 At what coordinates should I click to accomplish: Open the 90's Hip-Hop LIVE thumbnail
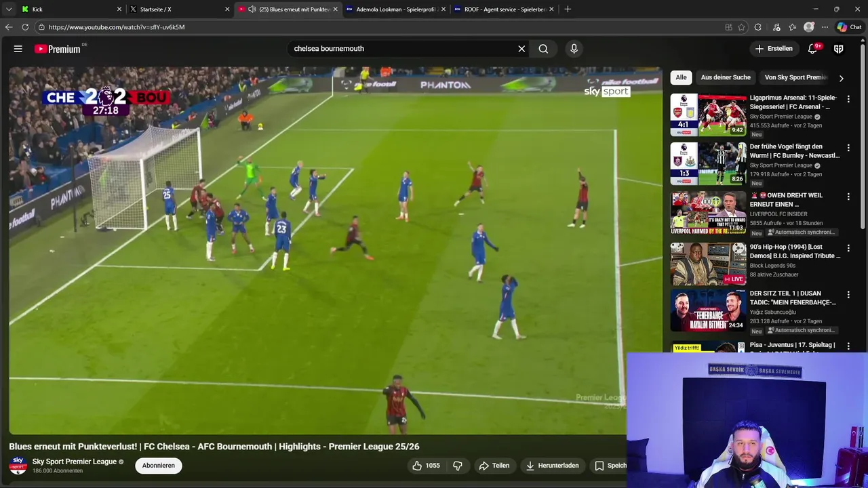(708, 264)
